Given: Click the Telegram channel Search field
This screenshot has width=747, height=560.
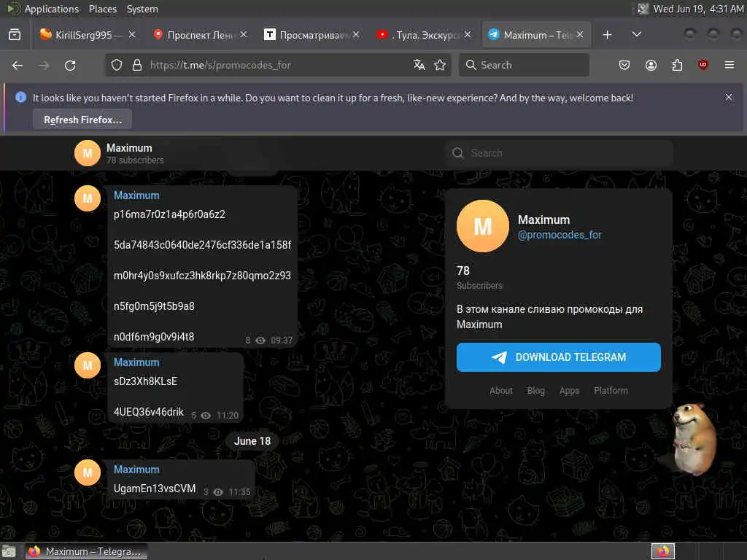Looking at the screenshot, I should (x=560, y=153).
